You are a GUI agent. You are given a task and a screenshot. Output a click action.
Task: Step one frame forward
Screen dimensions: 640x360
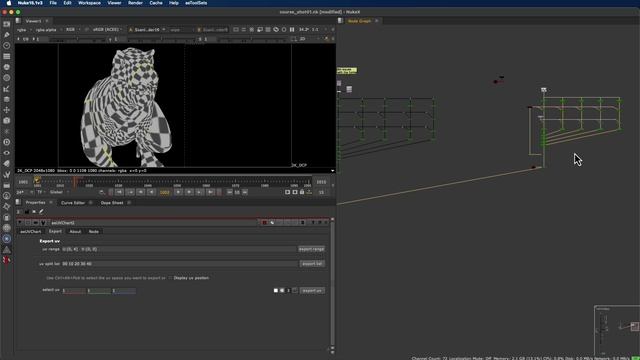pos(189,192)
